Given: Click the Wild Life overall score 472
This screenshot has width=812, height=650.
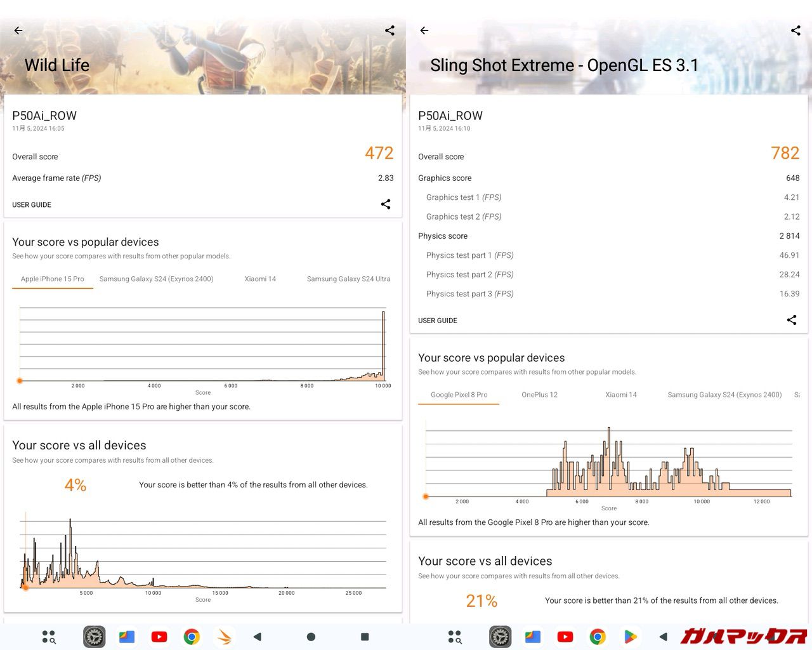Looking at the screenshot, I should click(x=379, y=154).
